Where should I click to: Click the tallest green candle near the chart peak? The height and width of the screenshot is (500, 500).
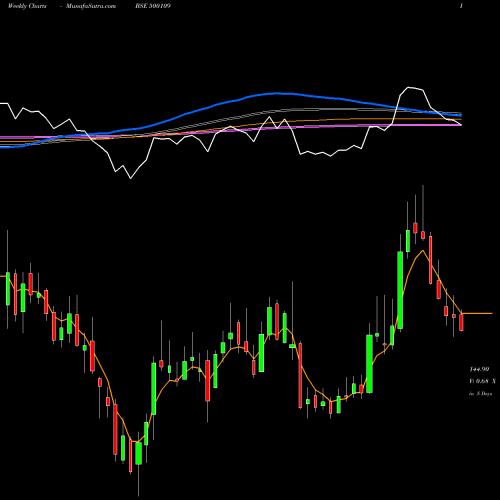point(400,290)
